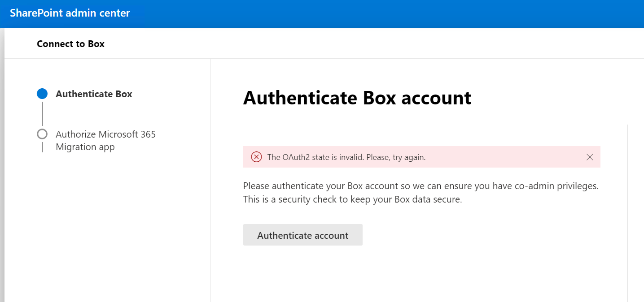Screen dimensions: 644x302
Task: Click the Authenticate Box step label
Action: click(x=94, y=94)
